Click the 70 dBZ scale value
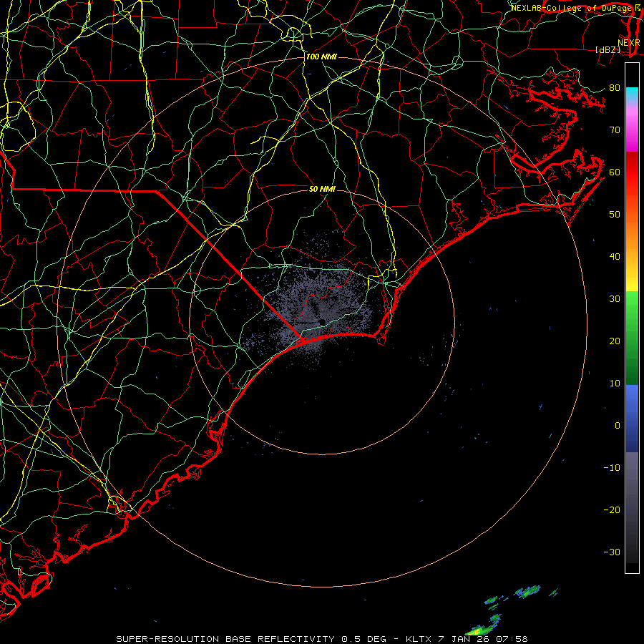 615,130
